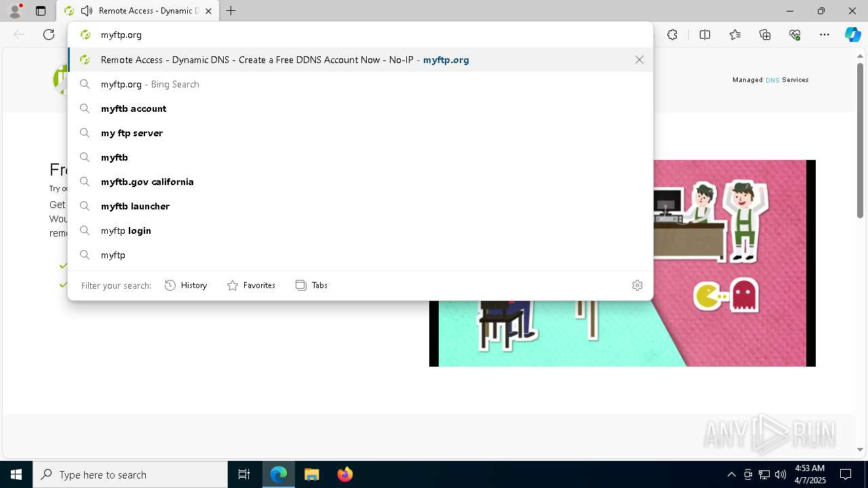The height and width of the screenshot is (488, 868).
Task: Open the Windows Start menu
Action: (16, 474)
